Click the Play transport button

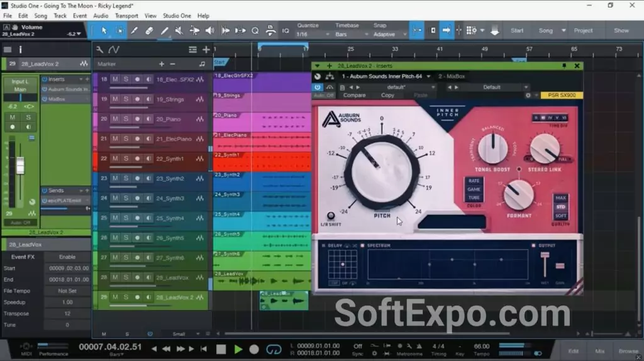pyautogui.click(x=238, y=350)
